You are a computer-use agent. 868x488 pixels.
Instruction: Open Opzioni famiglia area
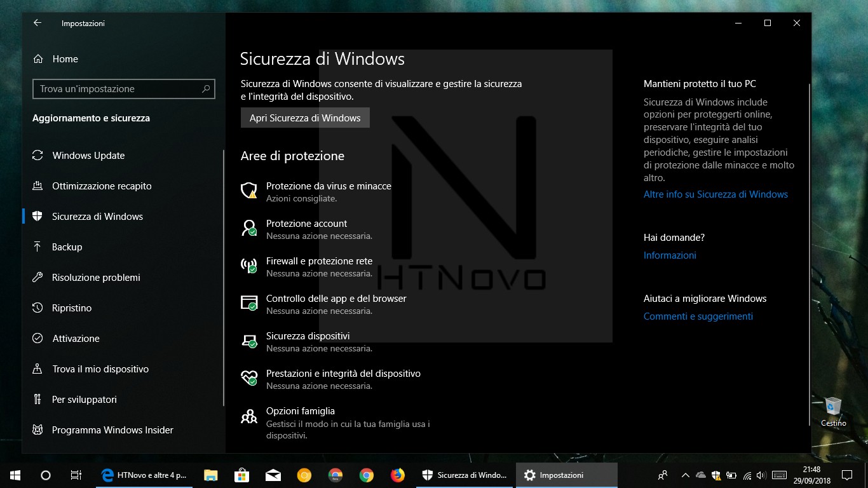click(x=336, y=423)
